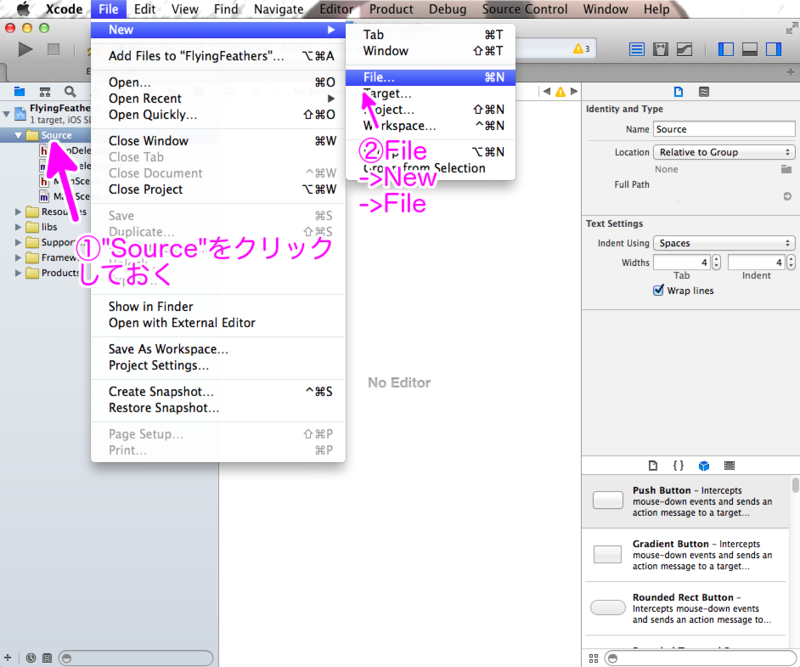Expand the Supporting Files group triangle
The width and height of the screenshot is (800, 667).
pos(18,242)
